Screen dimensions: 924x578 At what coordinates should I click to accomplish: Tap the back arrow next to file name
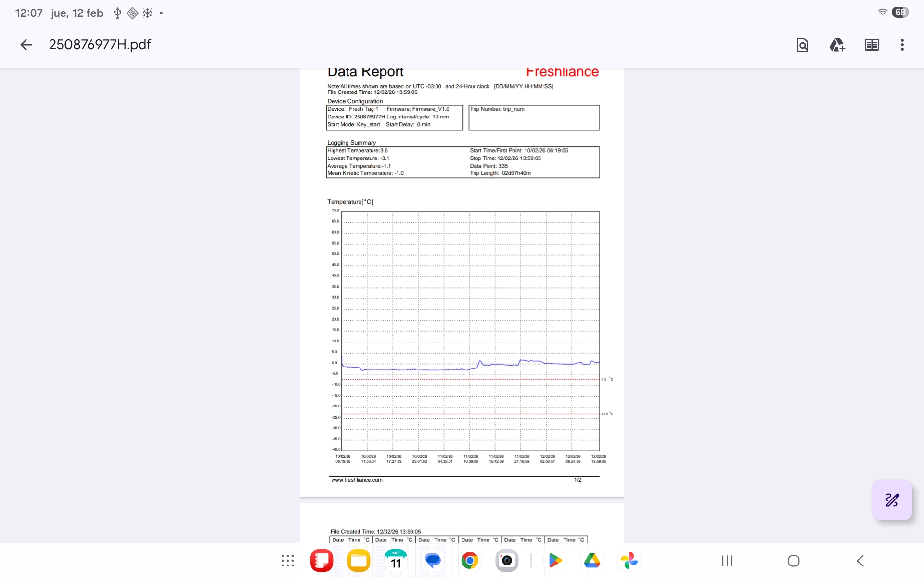pyautogui.click(x=26, y=45)
